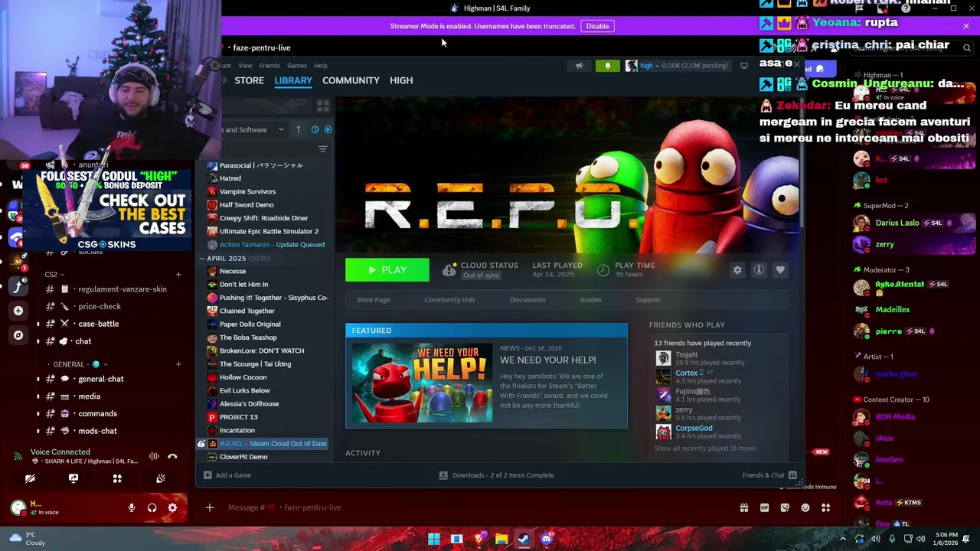Open the R.E.P.O. Store Page link

pyautogui.click(x=373, y=300)
